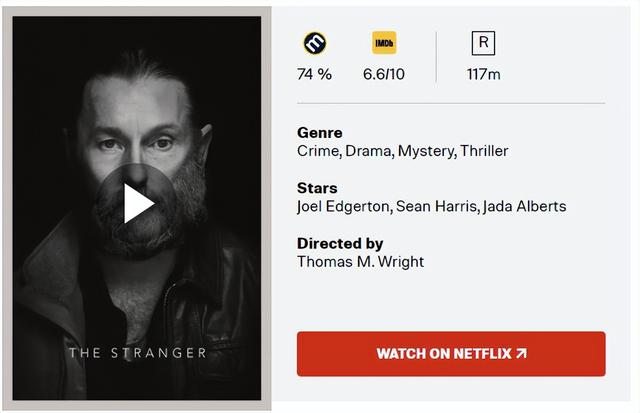Click the yellow IMDb logo icon
The height and width of the screenshot is (413, 640).
(384, 43)
